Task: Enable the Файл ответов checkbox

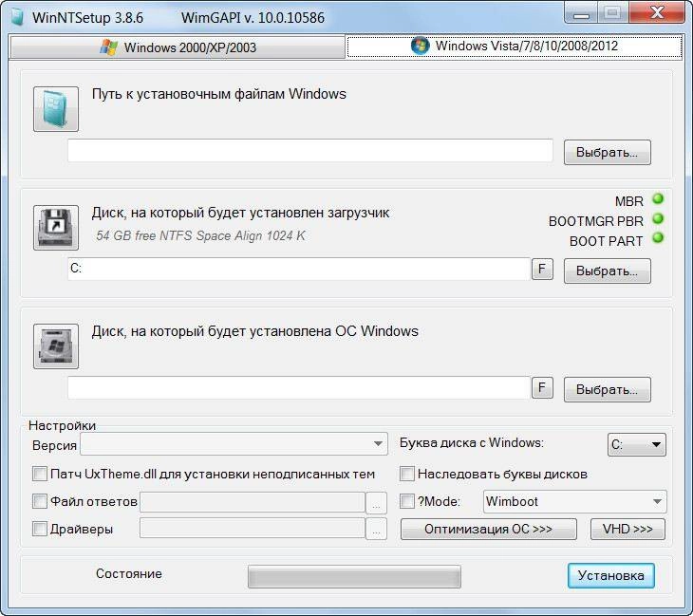Action: point(40,501)
